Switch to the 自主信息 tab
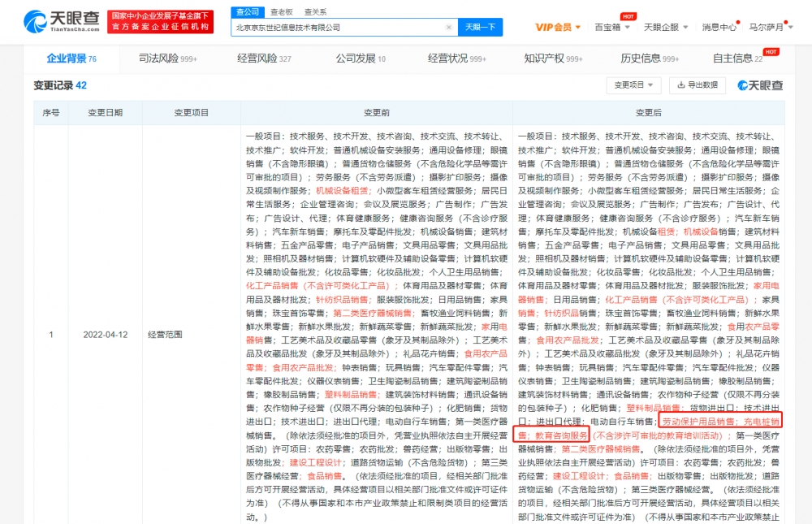This screenshot has width=812, height=524. pos(738,58)
